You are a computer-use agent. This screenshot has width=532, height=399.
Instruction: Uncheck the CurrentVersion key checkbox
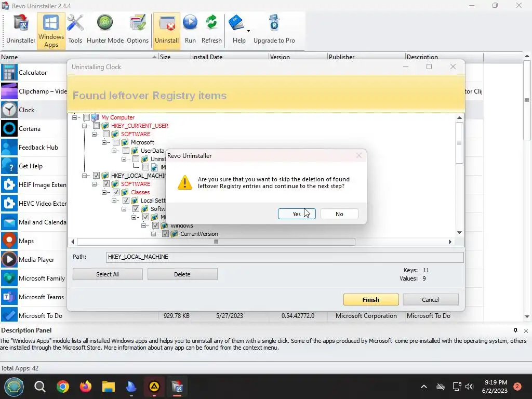165,234
